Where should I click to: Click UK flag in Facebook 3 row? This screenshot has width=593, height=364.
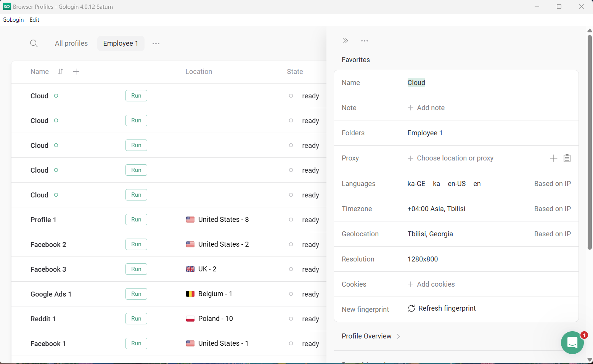pyautogui.click(x=190, y=269)
